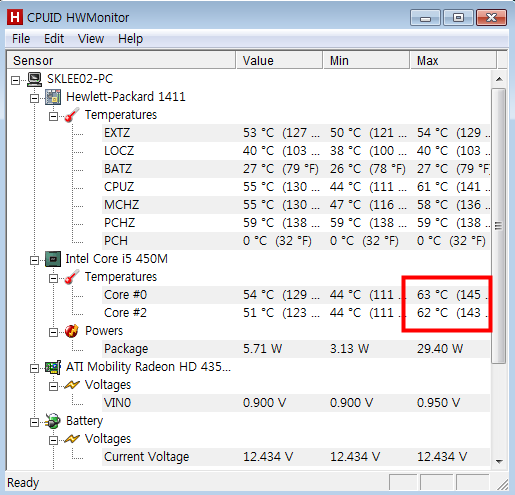Image resolution: width=515 pixels, height=495 pixels.
Task: Select the SKLEE02-PC computer icon
Action: (34, 79)
